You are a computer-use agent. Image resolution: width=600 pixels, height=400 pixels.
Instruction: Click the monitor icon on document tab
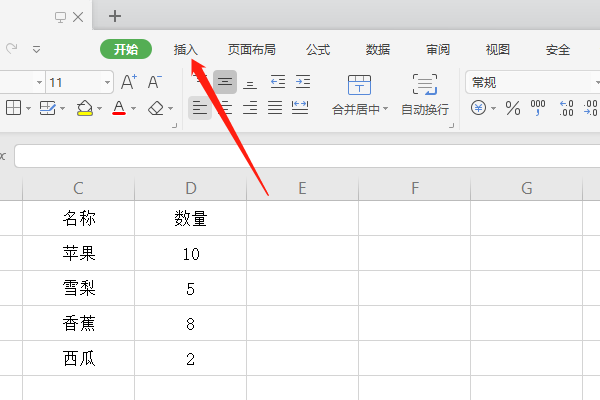pyautogui.click(x=60, y=17)
